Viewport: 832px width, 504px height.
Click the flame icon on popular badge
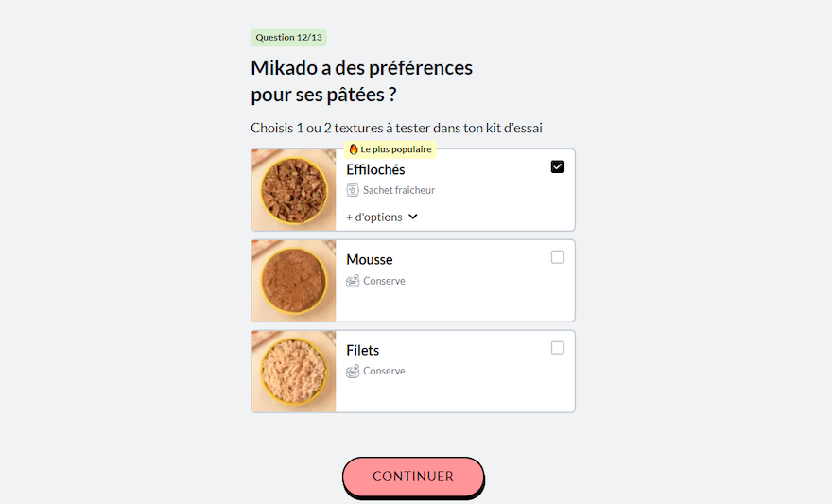click(354, 149)
